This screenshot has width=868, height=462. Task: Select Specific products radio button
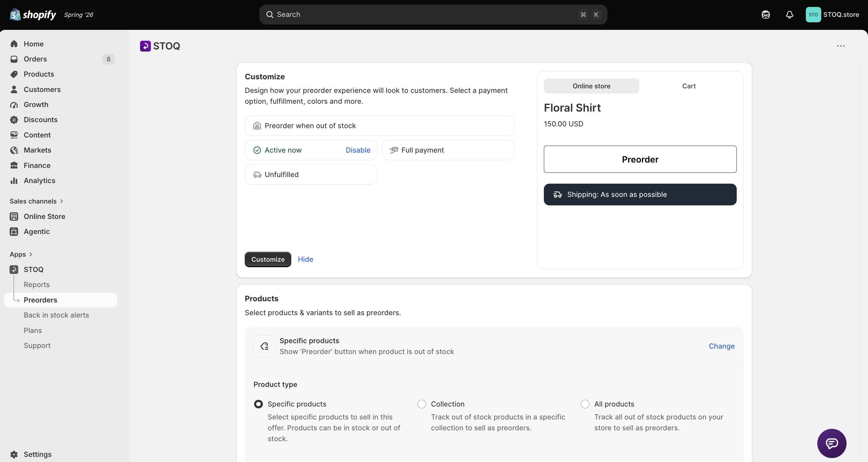[258, 404]
